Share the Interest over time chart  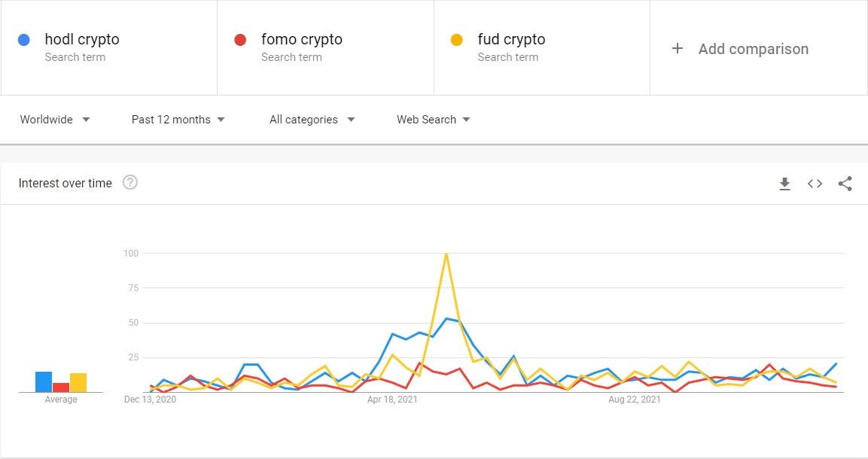pyautogui.click(x=845, y=183)
